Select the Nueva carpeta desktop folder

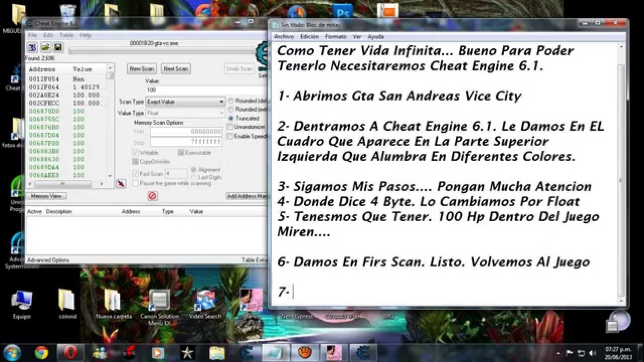tap(114, 305)
